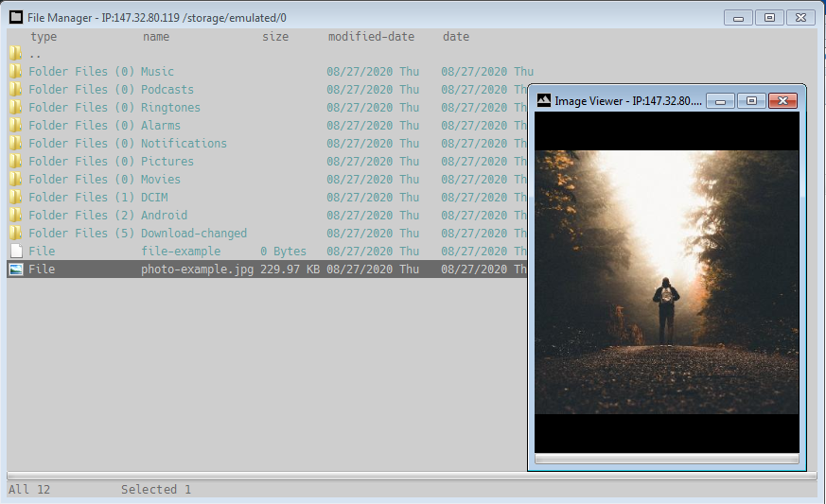The height and width of the screenshot is (504, 826).
Task: Select the Movies folder name
Action: [160, 179]
